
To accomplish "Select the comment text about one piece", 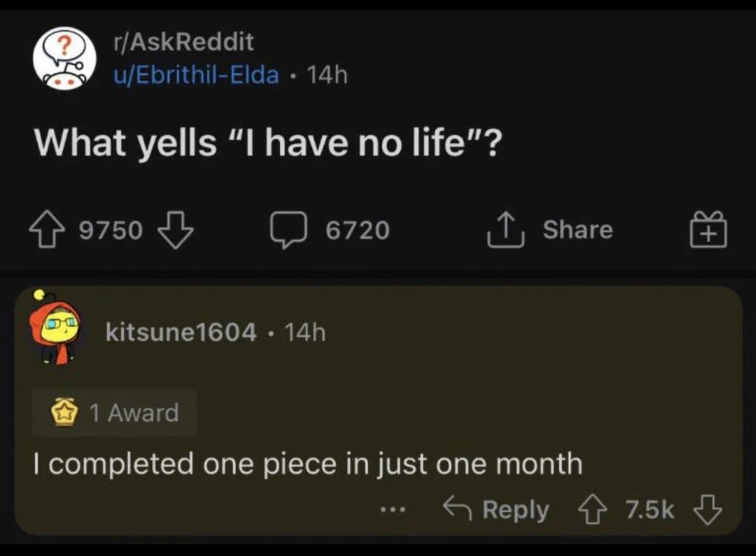I will click(308, 464).
